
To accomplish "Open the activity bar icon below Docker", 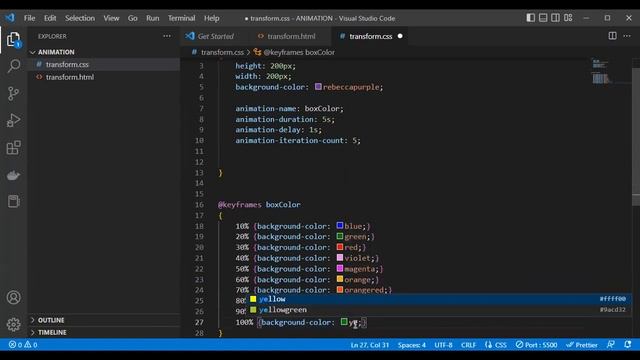I will point(13,201).
